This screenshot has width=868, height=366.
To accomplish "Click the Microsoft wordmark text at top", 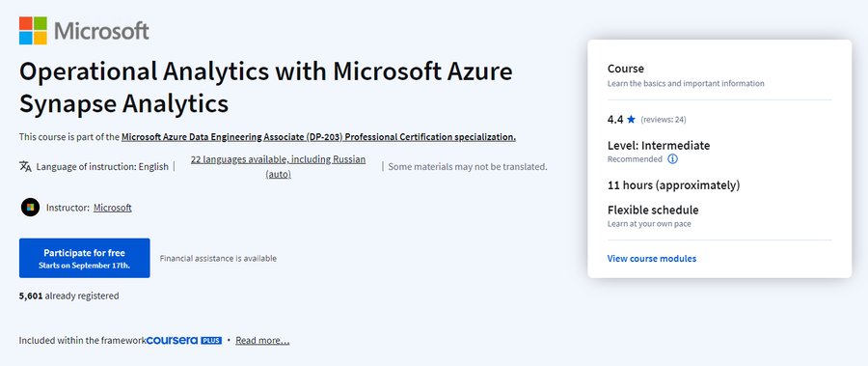I will tap(102, 31).
